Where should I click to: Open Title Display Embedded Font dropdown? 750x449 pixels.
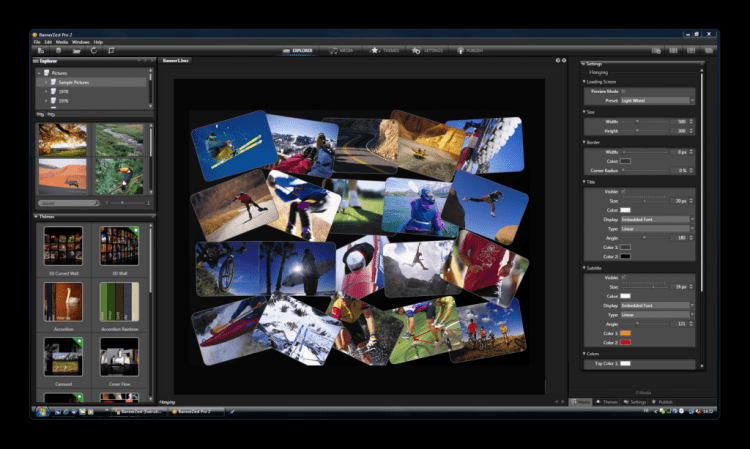tap(656, 219)
